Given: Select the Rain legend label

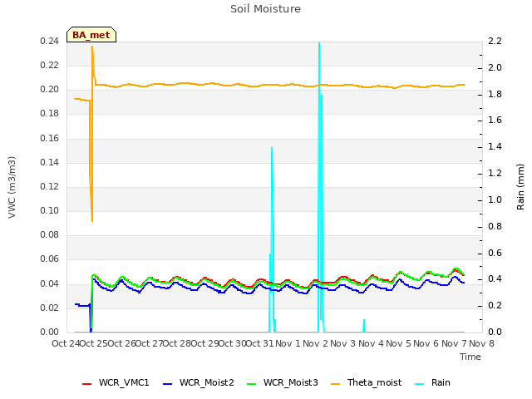Looking at the screenshot, I should 441,382.
